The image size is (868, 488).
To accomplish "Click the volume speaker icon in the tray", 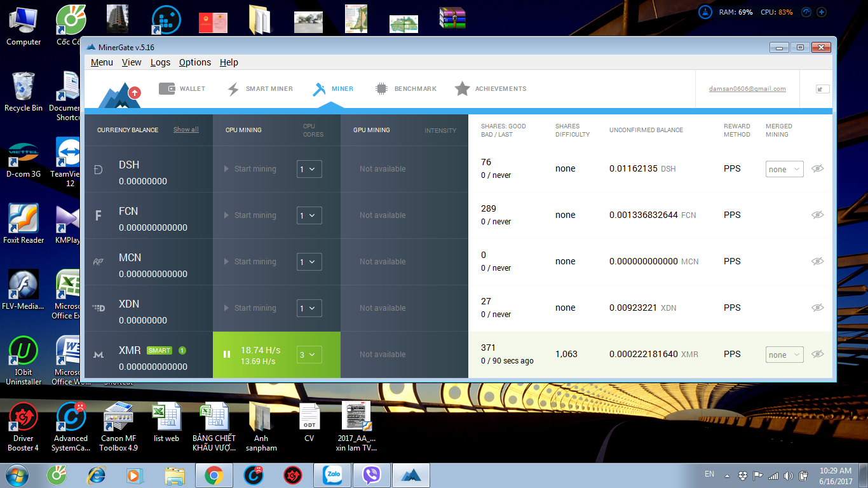I will click(789, 475).
